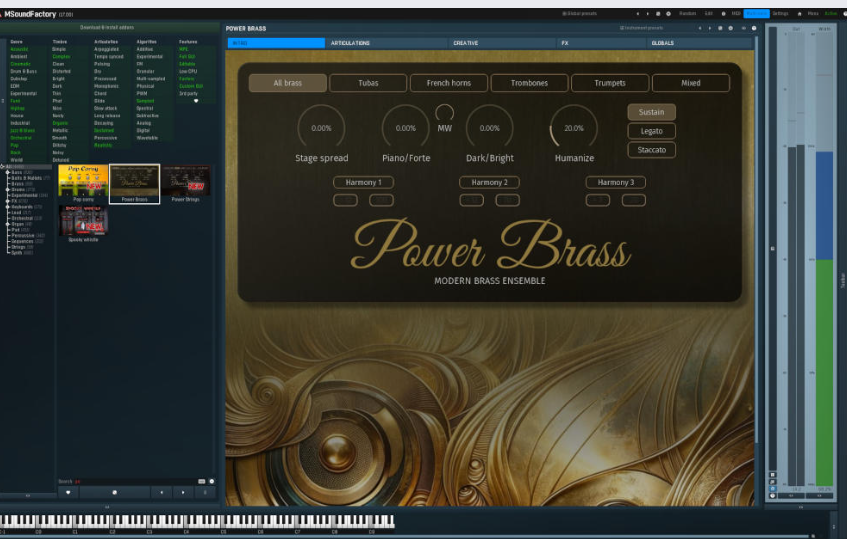
Task: Select the Staccato articulation
Action: 651,150
